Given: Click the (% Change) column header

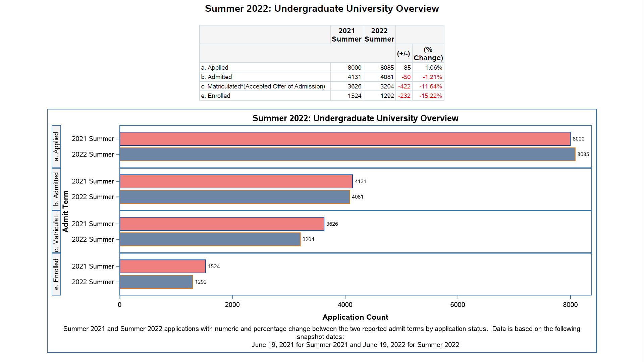Looking at the screenshot, I should click(x=428, y=54).
